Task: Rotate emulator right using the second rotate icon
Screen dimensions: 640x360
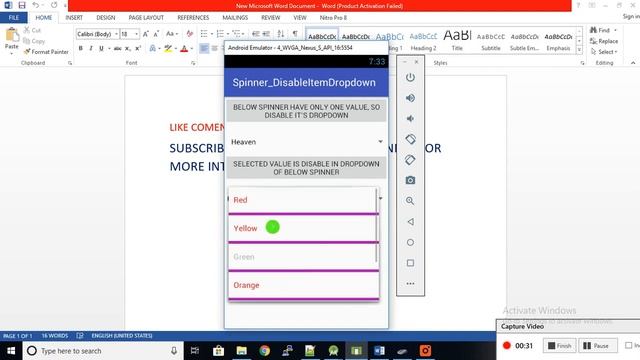Action: pyautogui.click(x=410, y=160)
